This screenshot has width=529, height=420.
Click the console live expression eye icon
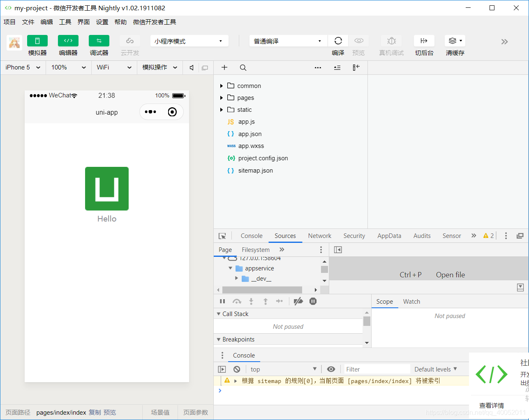coord(331,369)
